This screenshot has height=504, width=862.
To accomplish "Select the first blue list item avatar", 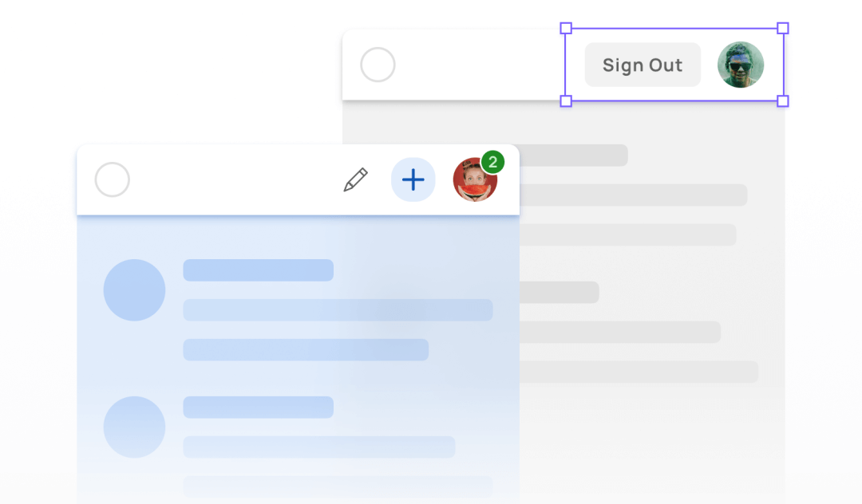I will click(x=135, y=290).
